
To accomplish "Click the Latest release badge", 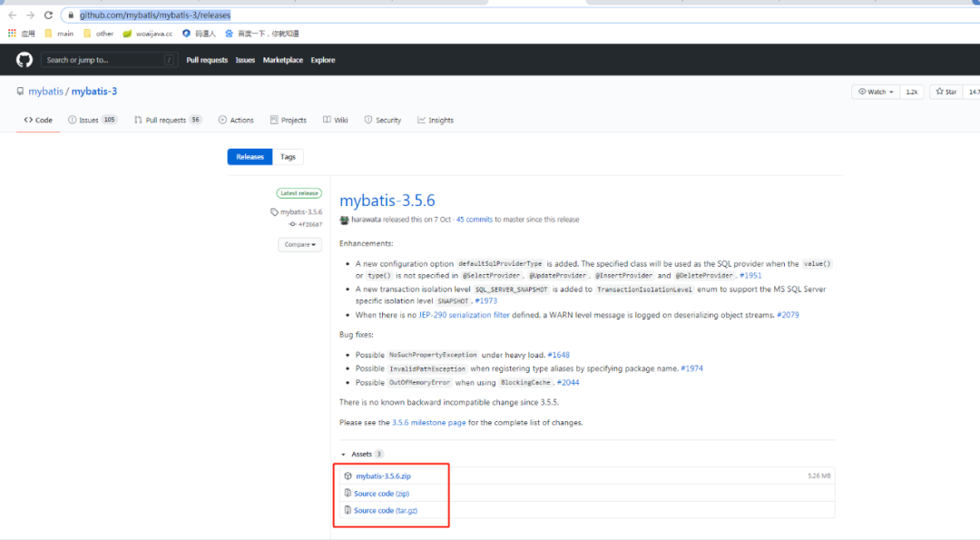I will [x=299, y=193].
